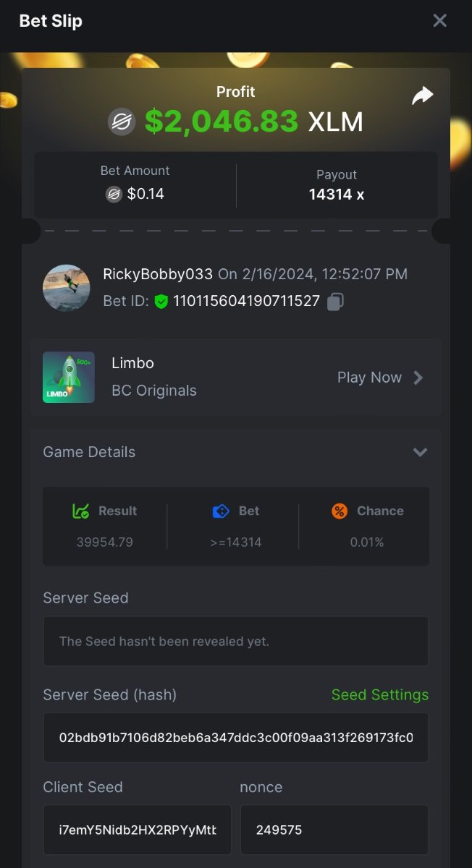Click the green Result chart icon
Screen dimensions: 472x868
point(81,511)
